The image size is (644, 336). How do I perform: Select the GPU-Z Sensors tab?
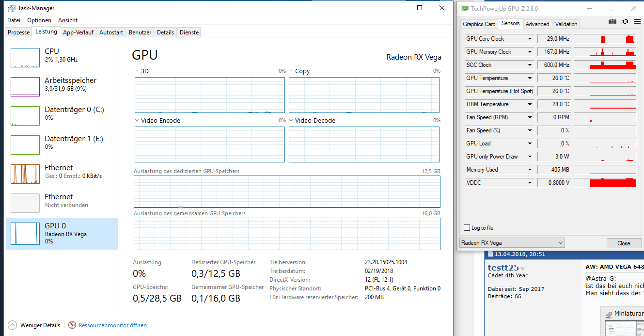point(511,23)
